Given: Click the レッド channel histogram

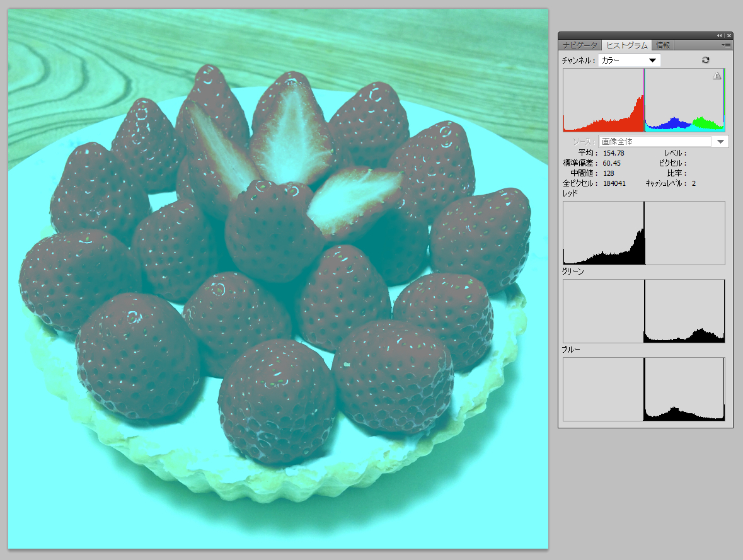Looking at the screenshot, I should coord(644,233).
